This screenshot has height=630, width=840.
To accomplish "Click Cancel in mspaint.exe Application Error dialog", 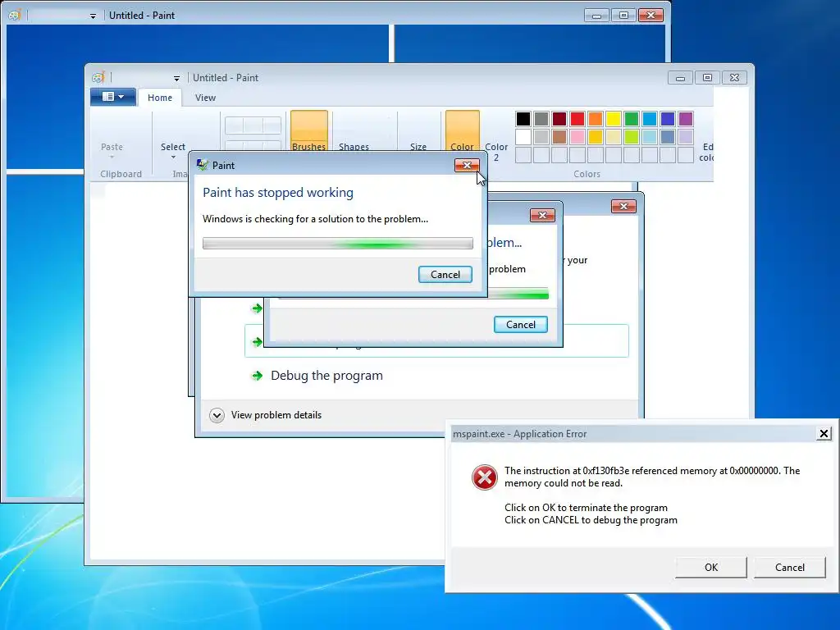I will click(790, 568).
